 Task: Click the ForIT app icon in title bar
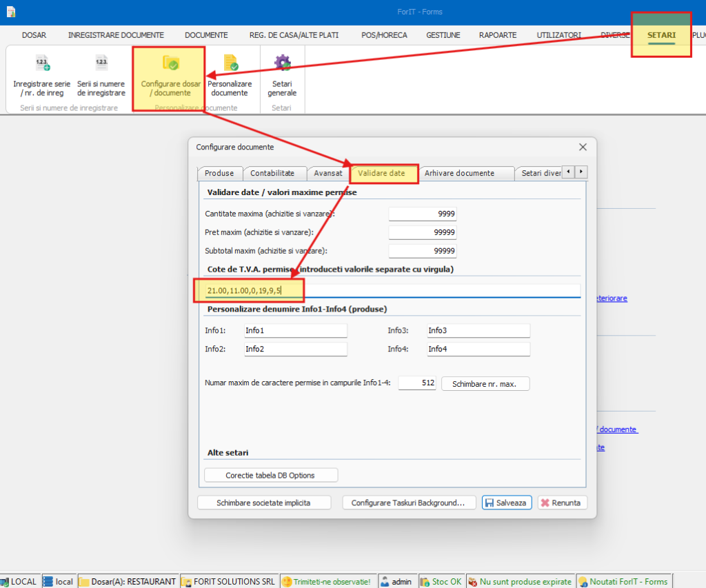point(11,12)
